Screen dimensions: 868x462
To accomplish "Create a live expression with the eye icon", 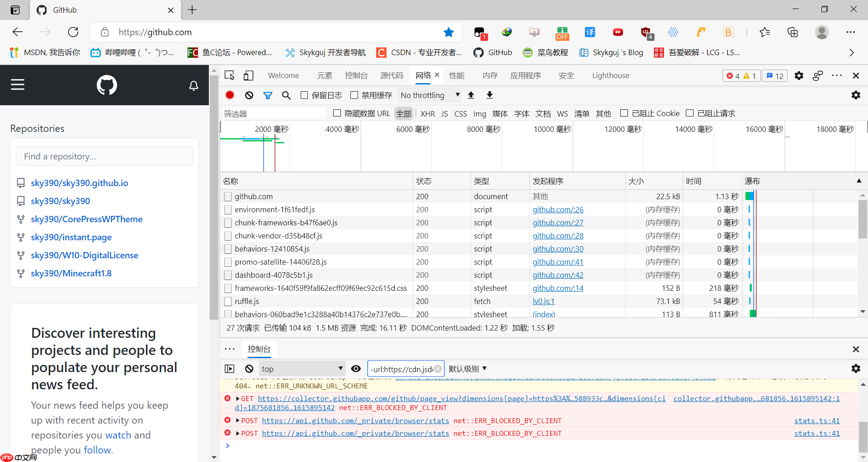I will click(356, 369).
